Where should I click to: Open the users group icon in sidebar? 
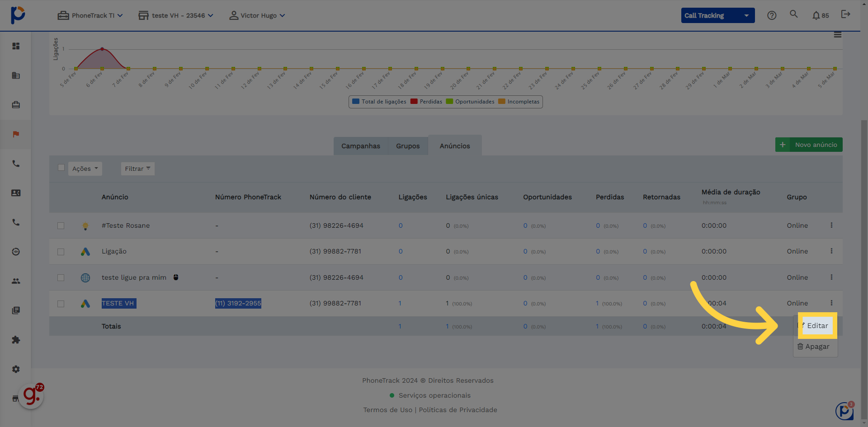(16, 281)
